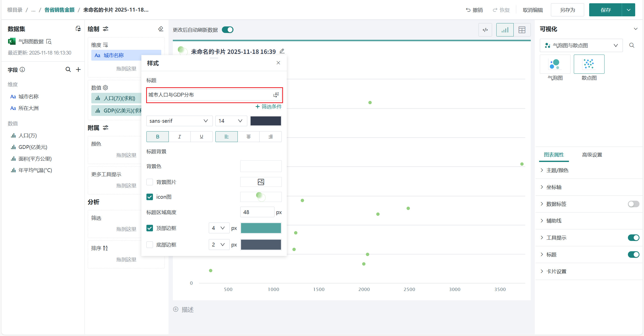Click the dataset refresh icon

pos(78,29)
